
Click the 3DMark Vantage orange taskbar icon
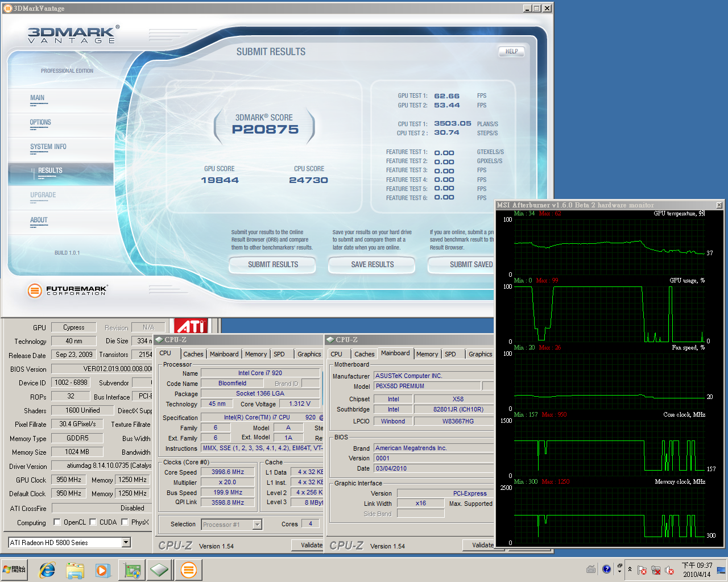tap(188, 569)
